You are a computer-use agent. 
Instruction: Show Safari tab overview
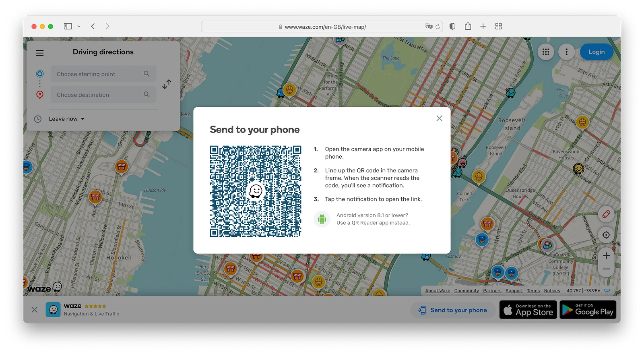tap(499, 26)
